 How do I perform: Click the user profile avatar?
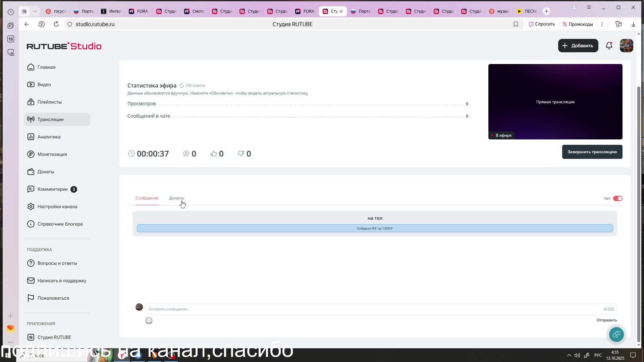[626, 46]
